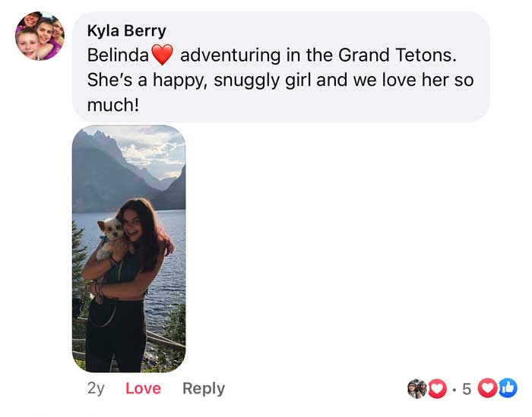
Task: Open the attached Grand Tetons photo
Action: pos(128,248)
